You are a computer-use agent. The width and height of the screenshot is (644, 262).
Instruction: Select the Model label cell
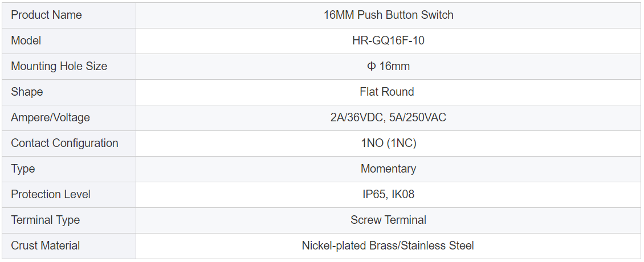click(26, 41)
